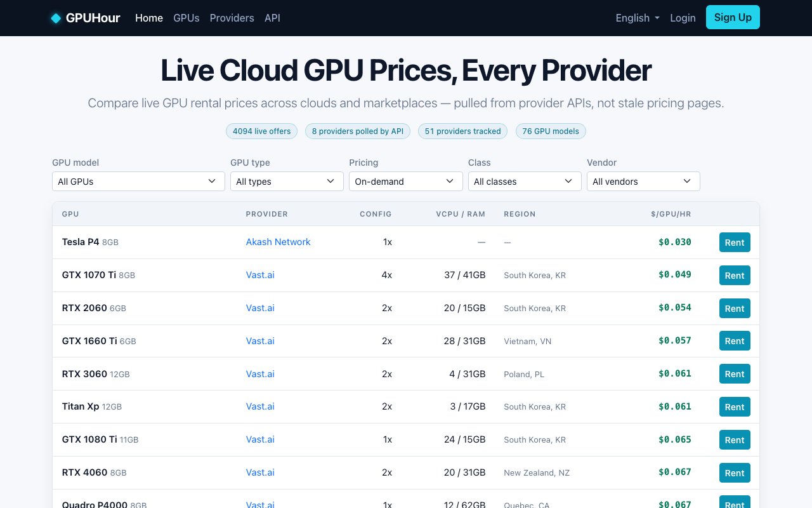The width and height of the screenshot is (812, 508).
Task: Click the Sign Up button
Action: [x=733, y=17]
